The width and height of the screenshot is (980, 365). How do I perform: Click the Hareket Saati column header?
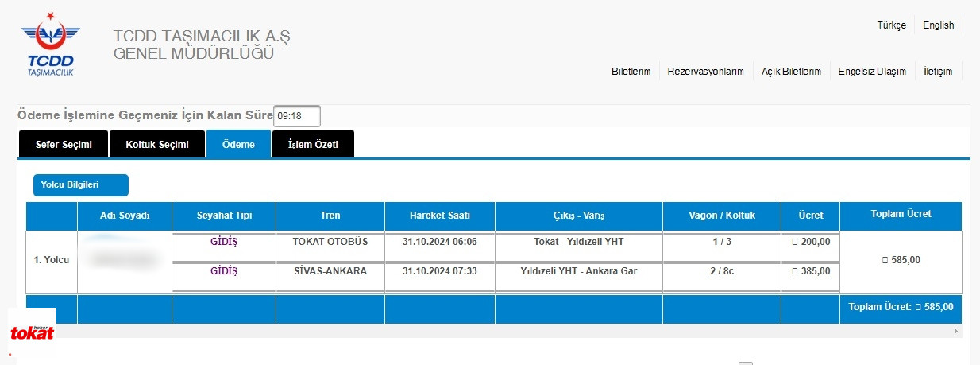(440, 216)
